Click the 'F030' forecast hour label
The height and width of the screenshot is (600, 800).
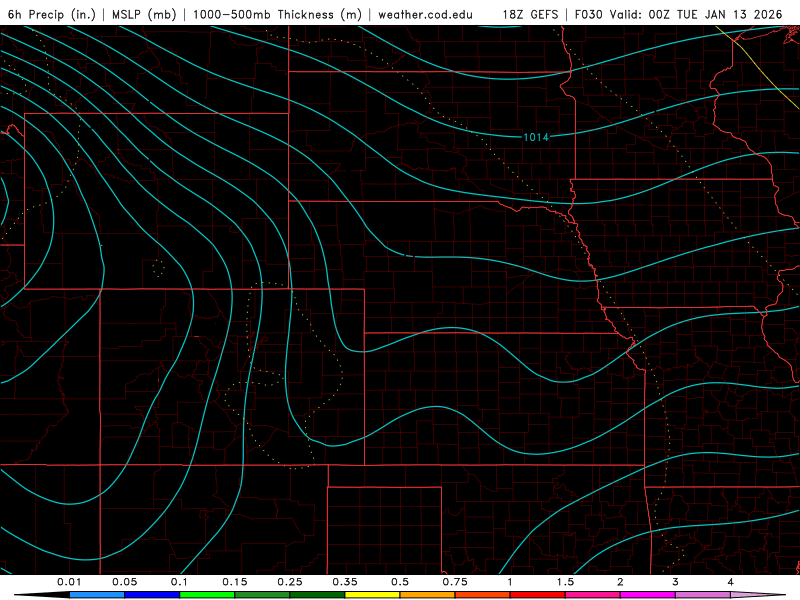coord(589,14)
